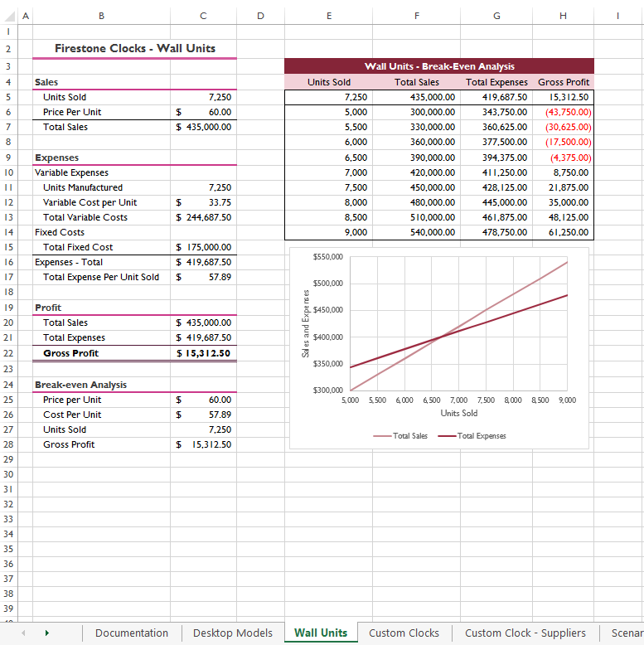Click the bold Gross Profit value $15,312.50
This screenshot has height=645, width=644.
click(204, 353)
